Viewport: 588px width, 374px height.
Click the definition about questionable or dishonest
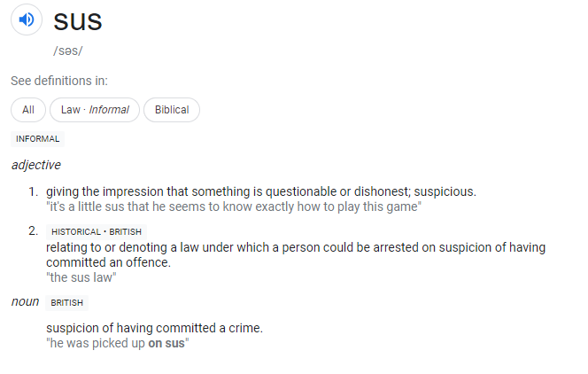(x=261, y=191)
